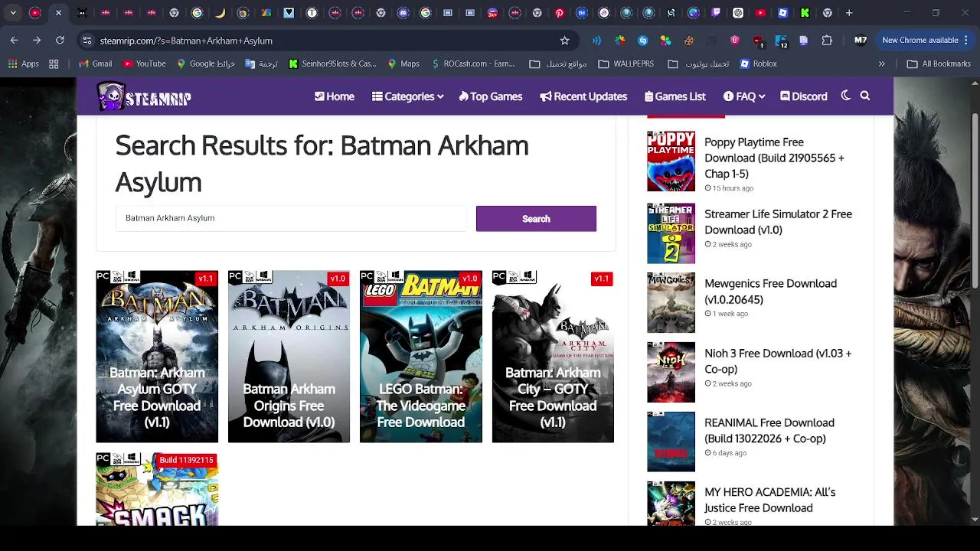Viewport: 980px width, 551px height.
Task: Open Streamer Life Simulator 2 link
Action: (x=778, y=222)
